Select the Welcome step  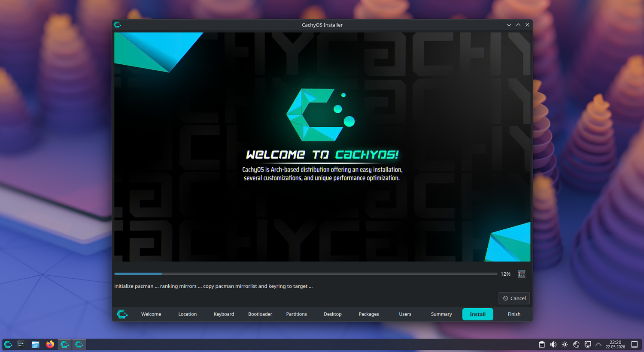(x=151, y=314)
